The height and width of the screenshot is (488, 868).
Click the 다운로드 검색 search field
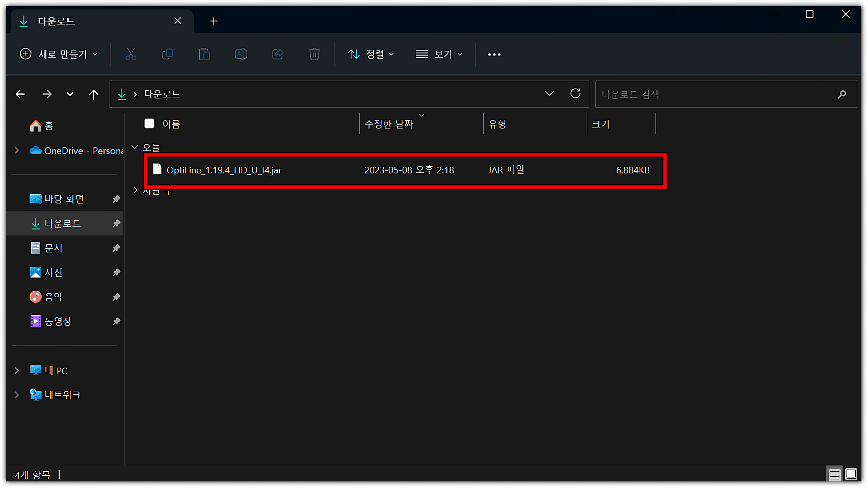point(726,94)
